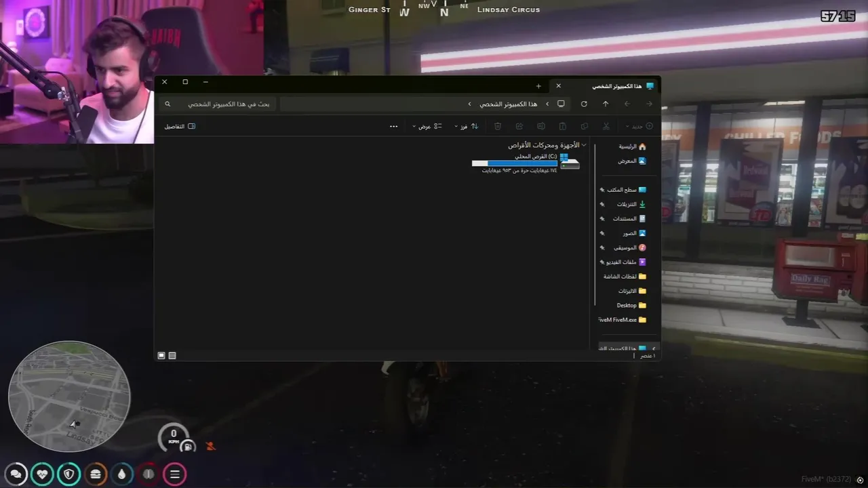Click the search box بحث في هذا الكمبيوتر

[x=217, y=104]
